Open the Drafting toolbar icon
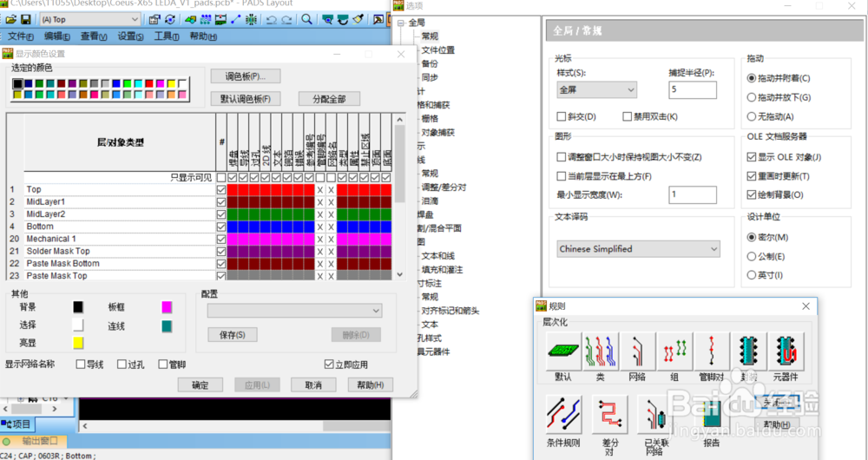 coord(191,20)
